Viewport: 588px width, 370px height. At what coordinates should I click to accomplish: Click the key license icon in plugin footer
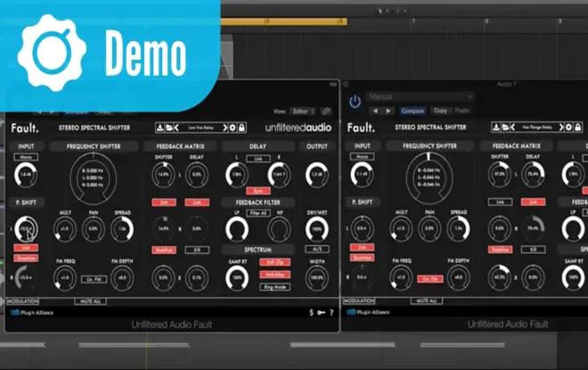322,312
